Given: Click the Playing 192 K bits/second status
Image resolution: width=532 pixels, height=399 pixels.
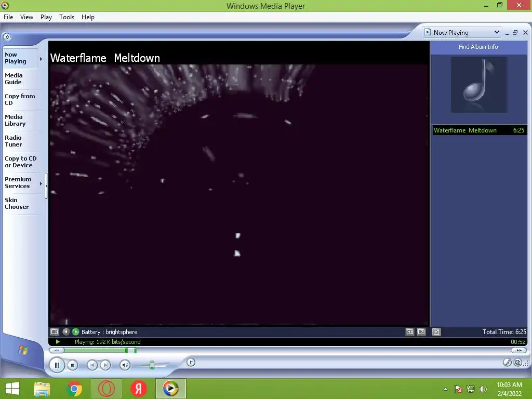Looking at the screenshot, I should [108, 342].
